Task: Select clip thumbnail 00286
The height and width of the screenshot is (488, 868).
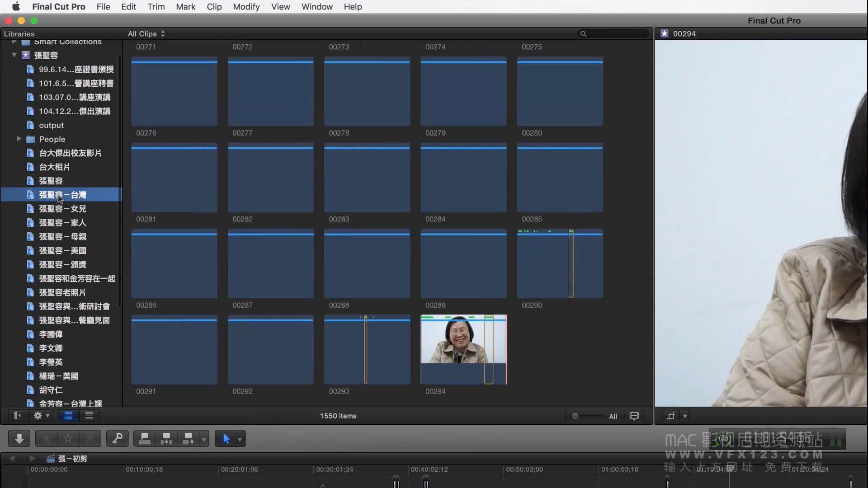Action: [x=174, y=263]
